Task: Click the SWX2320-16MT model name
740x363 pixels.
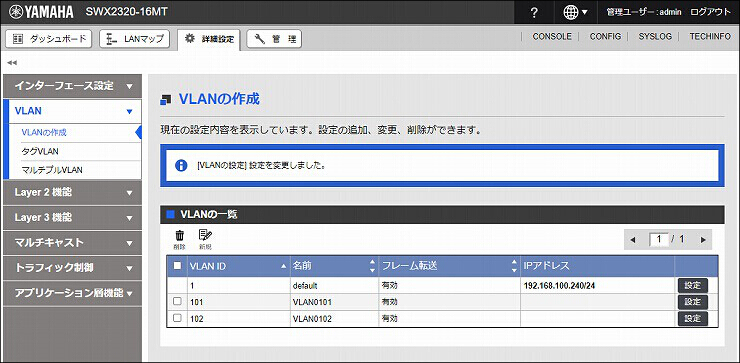Action: [x=126, y=12]
